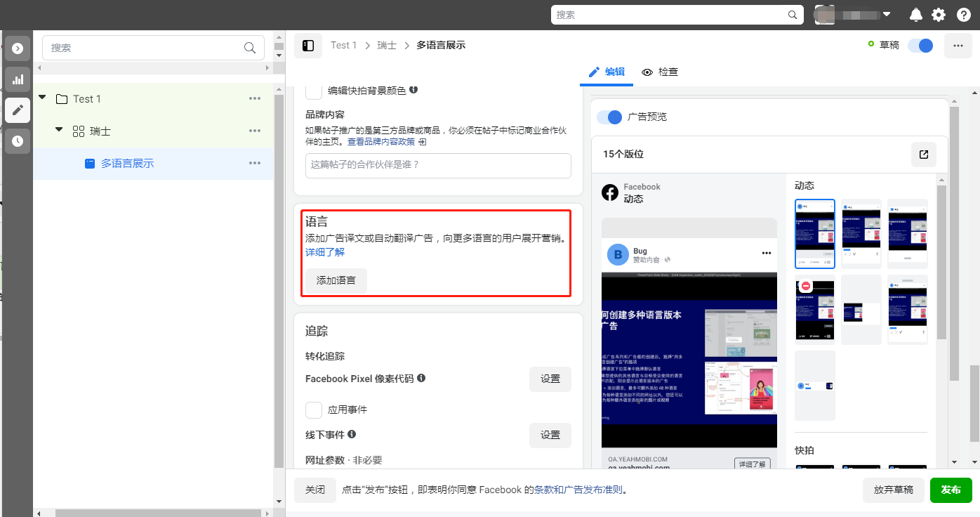Open the account dropdown arrow in the top bar
This screenshot has height=517, width=980.
point(887,15)
